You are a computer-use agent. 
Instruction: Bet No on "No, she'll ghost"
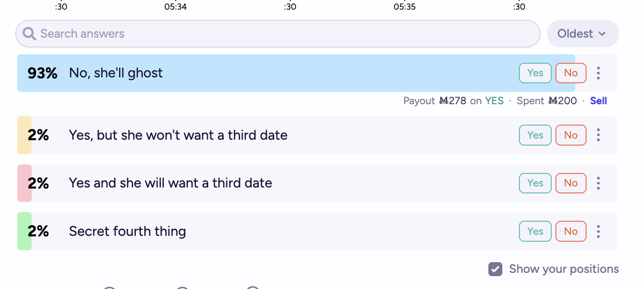click(x=571, y=73)
